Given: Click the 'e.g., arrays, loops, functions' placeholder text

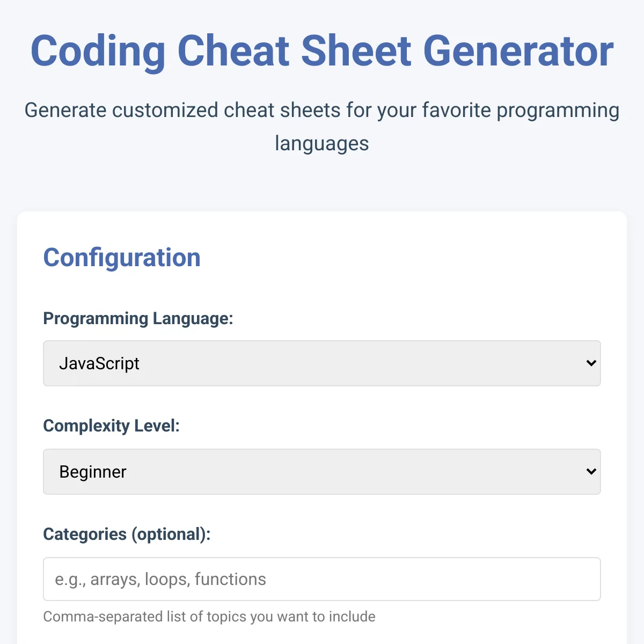Looking at the screenshot, I should click(160, 579).
